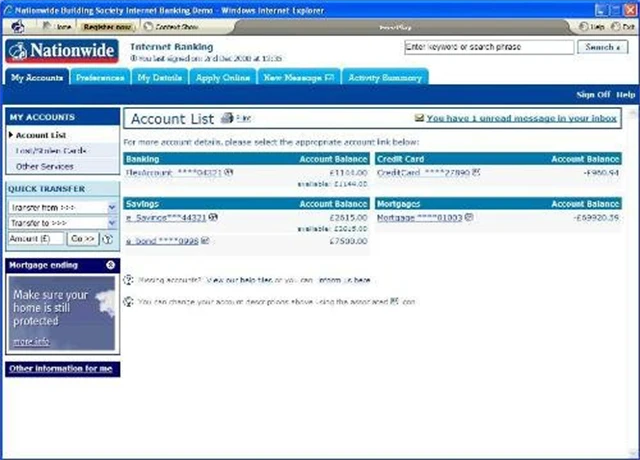
Task: Click the £7500.00 e-bond balance
Action: [x=348, y=241]
